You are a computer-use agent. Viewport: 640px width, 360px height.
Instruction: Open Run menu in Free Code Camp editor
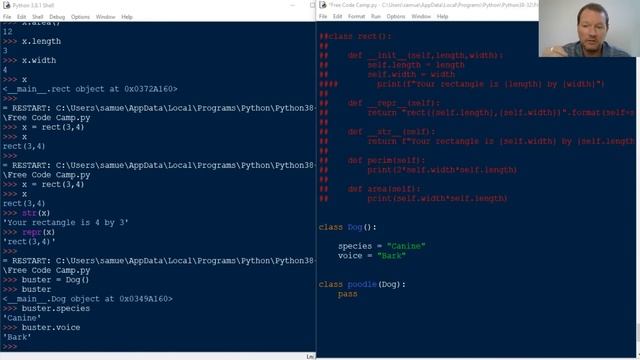pyautogui.click(x=376, y=16)
